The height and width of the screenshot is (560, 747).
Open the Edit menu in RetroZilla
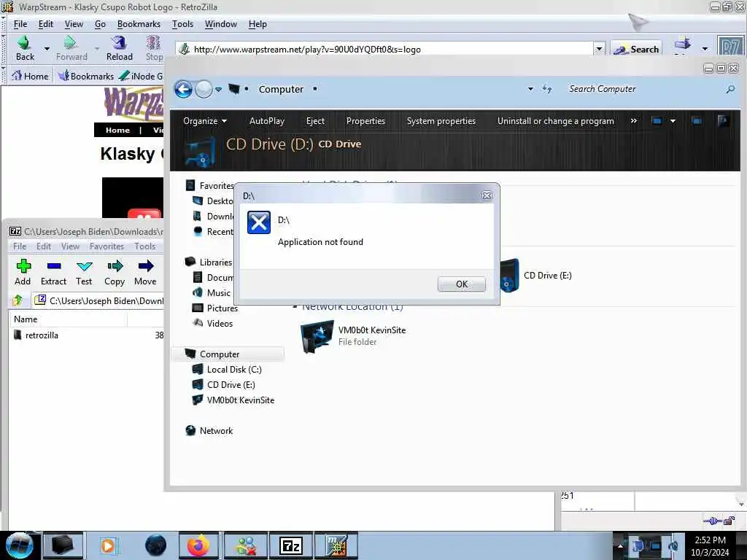pyautogui.click(x=46, y=24)
